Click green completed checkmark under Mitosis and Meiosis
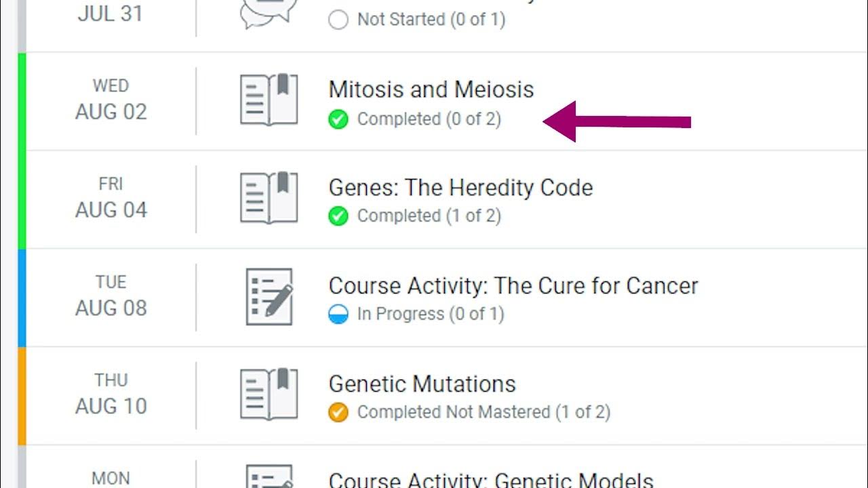 coord(338,119)
